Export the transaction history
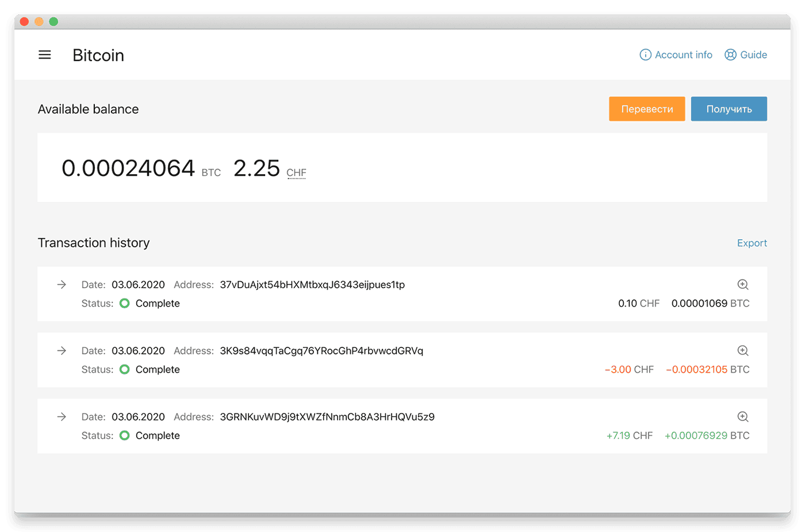 752,243
